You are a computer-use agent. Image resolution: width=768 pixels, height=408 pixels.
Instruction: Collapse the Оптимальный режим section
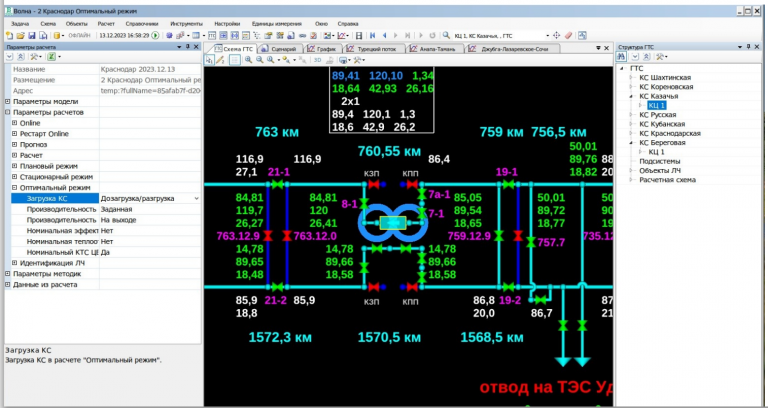pos(13,187)
